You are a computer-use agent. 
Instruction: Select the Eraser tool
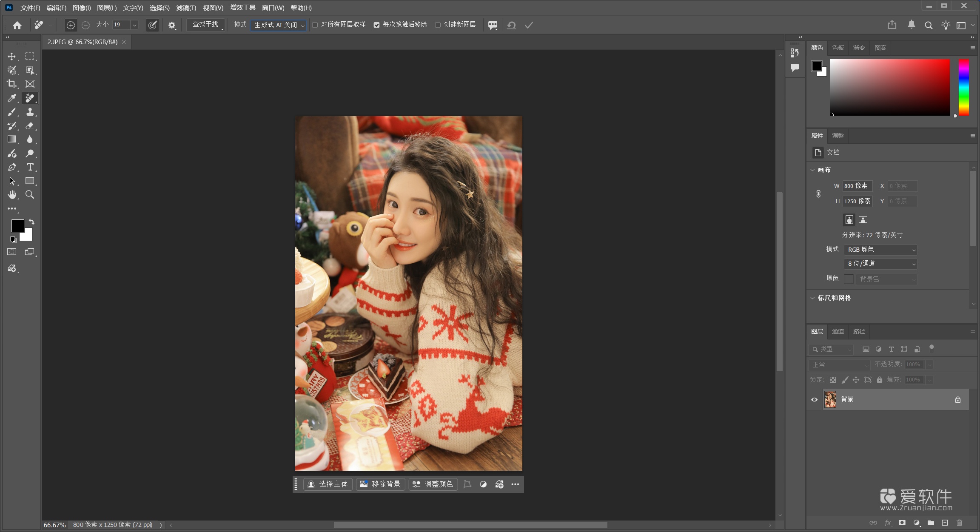[30, 126]
